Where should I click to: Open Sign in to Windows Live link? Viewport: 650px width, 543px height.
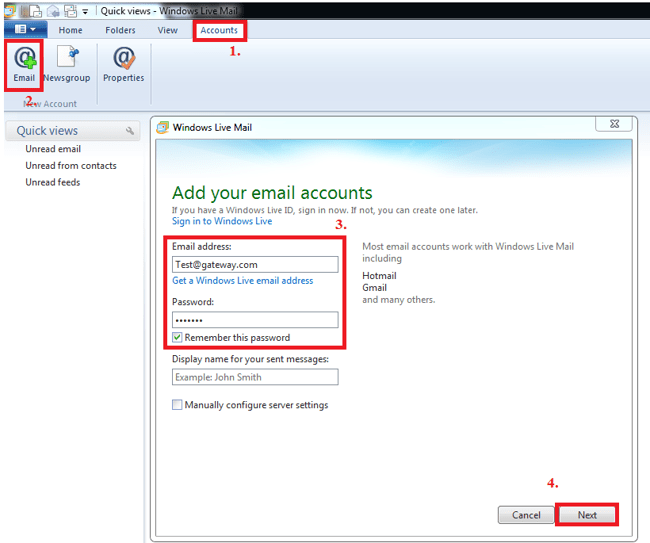tap(222, 221)
